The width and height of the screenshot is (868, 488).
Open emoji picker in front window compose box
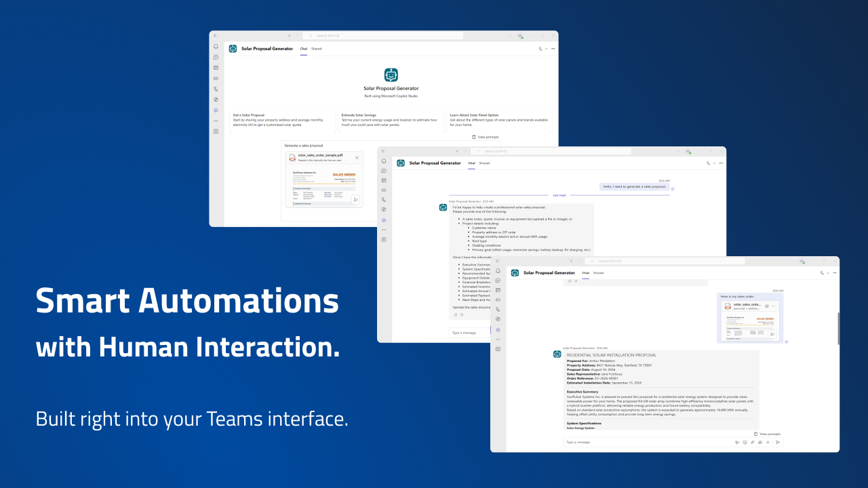click(x=745, y=442)
